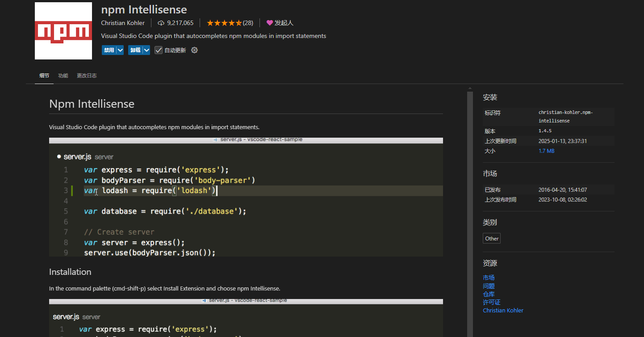The width and height of the screenshot is (644, 337).
Task: Click the Installation heading
Action: (x=70, y=272)
